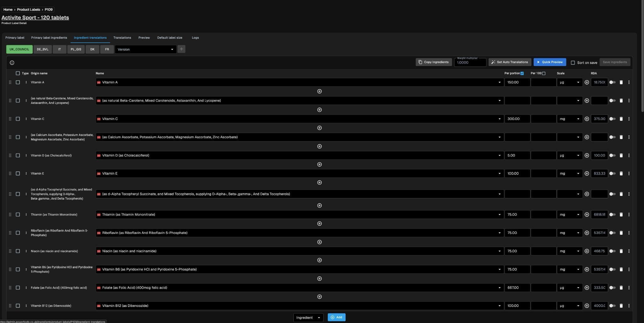Click the plus button next to the Version dropdown
Viewport: 644px width, 323px height.
(x=181, y=49)
